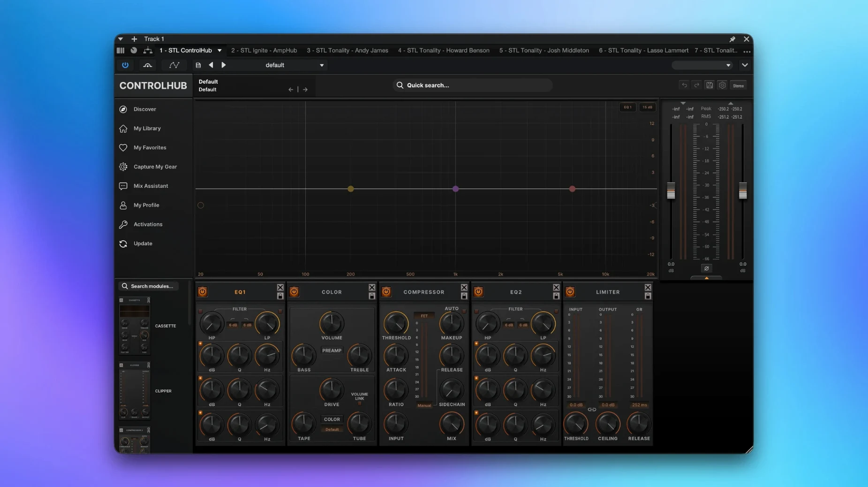Remove the COMPRESSOR module
This screenshot has height=487, width=868.
coord(464,288)
